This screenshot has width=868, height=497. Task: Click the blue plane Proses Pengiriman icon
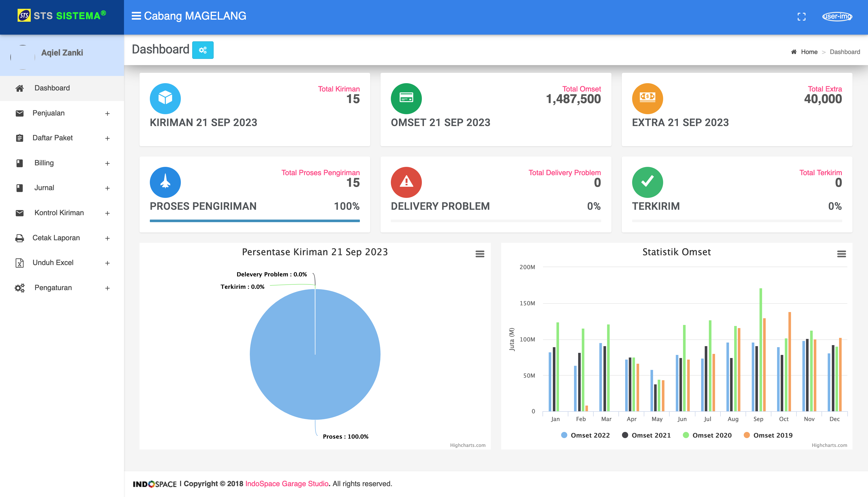pos(165,182)
